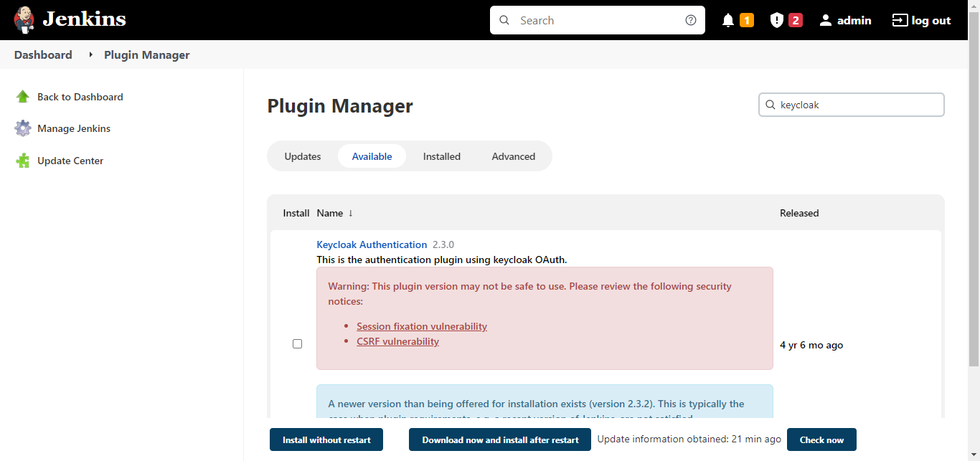Check the Keycloak Authentication install checkbox
980x461 pixels.
(x=297, y=344)
